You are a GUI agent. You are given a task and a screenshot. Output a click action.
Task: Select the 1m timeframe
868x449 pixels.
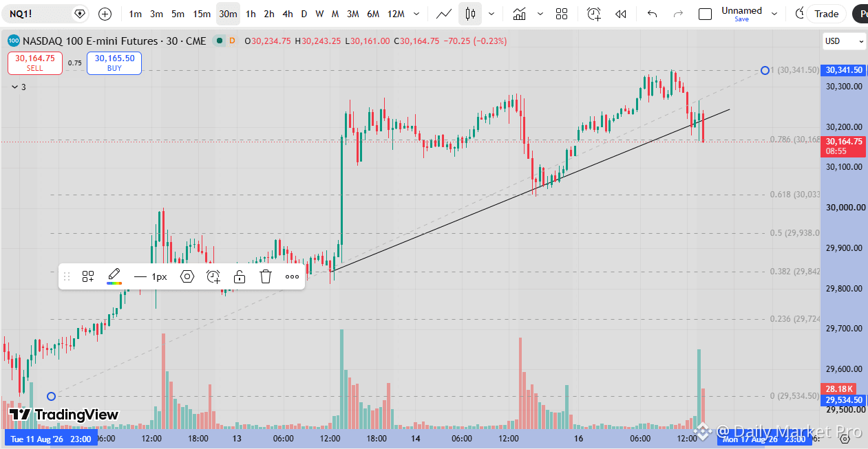tap(136, 14)
